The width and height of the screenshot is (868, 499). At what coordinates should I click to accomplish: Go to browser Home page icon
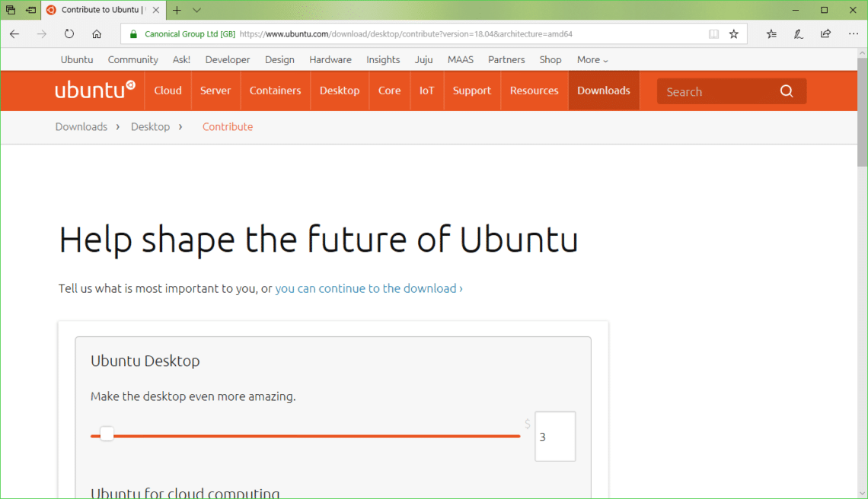(x=97, y=34)
